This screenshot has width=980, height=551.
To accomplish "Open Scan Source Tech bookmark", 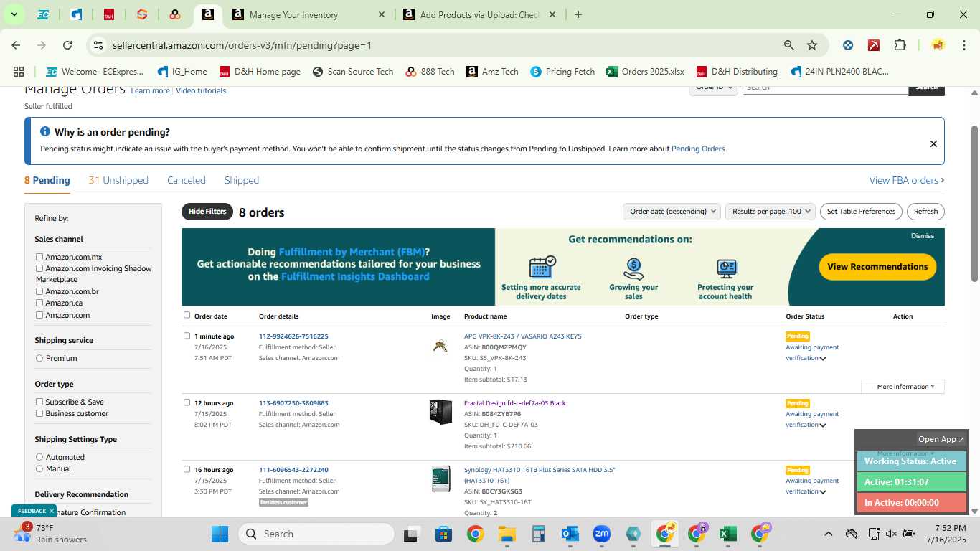I will point(353,72).
